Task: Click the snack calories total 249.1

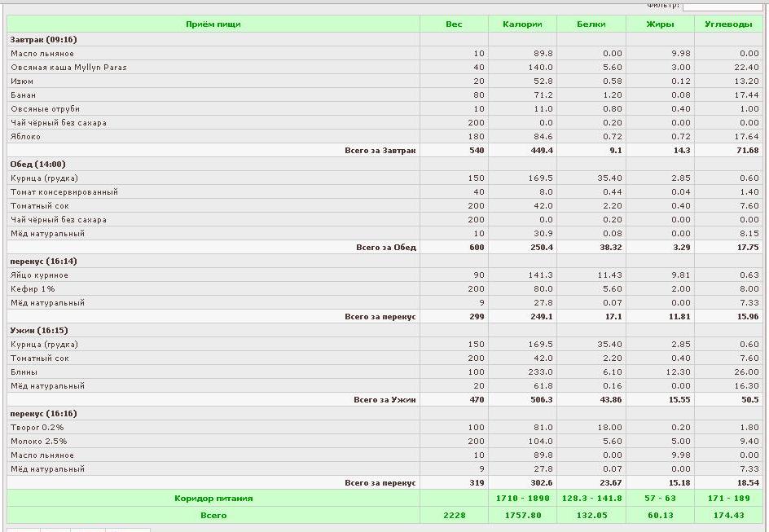Action: 542,317
